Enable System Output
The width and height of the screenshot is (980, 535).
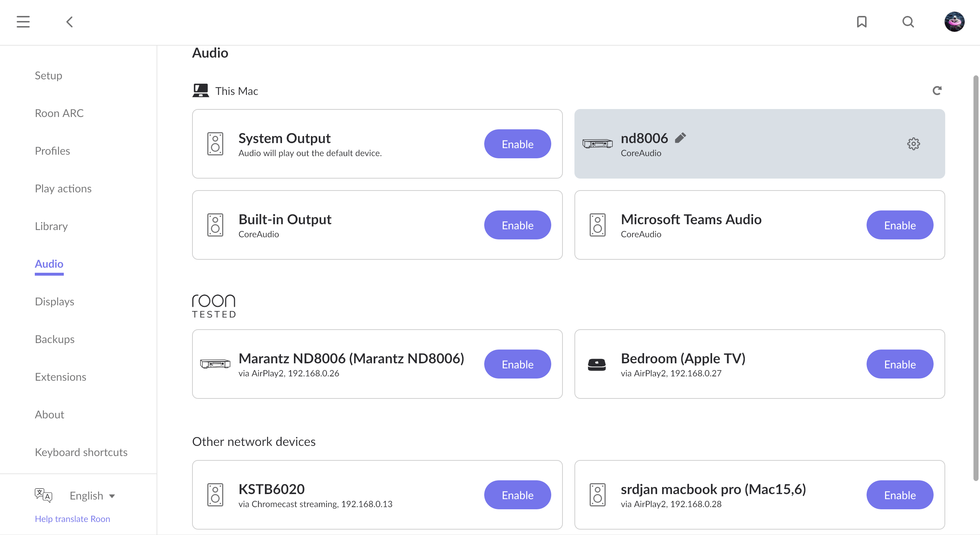[x=518, y=144]
